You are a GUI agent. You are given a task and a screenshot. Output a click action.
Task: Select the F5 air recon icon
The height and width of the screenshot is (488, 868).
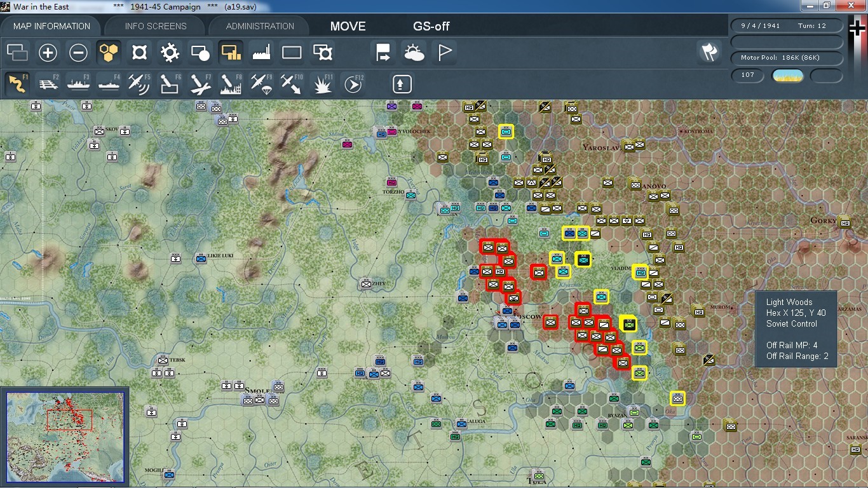(139, 84)
